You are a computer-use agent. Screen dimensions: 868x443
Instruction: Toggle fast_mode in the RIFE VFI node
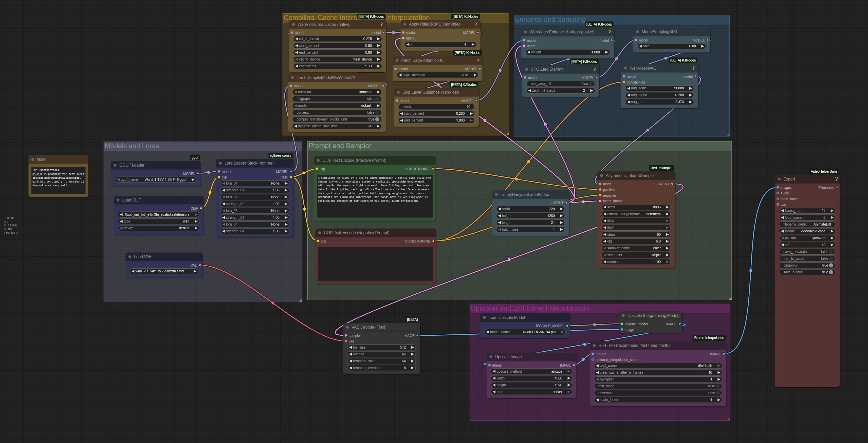[x=717, y=386]
